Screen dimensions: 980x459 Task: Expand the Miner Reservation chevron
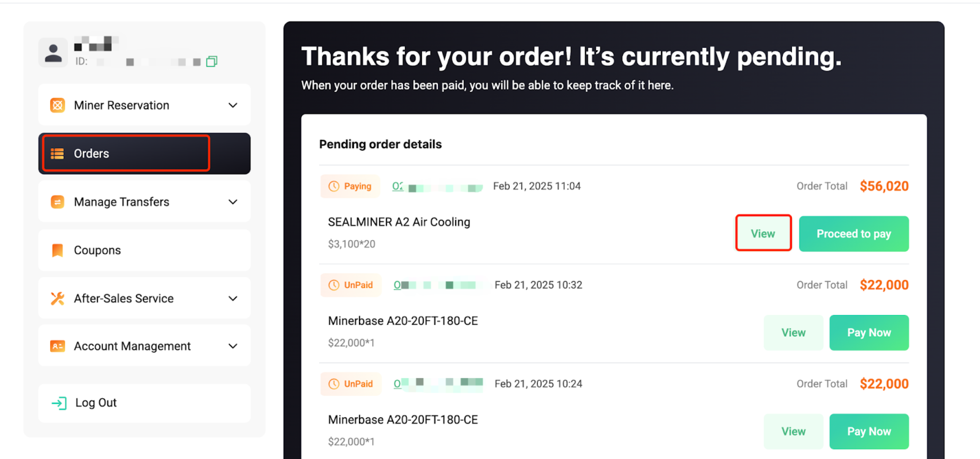click(233, 105)
